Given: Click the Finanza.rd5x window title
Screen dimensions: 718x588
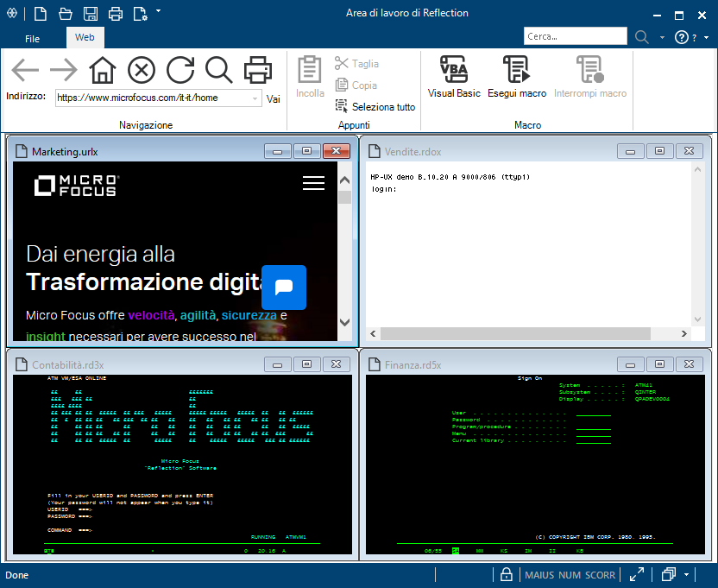Looking at the screenshot, I should tap(413, 365).
